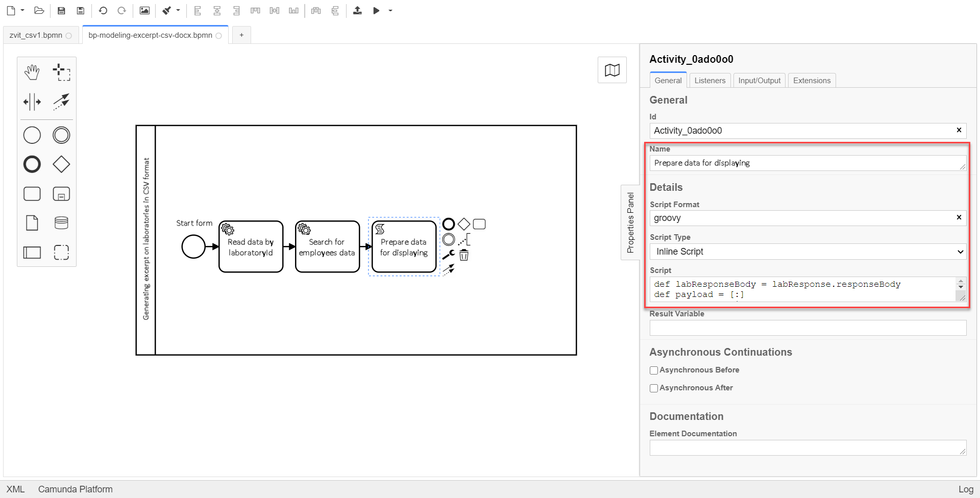
Task: Delete selected task with trash icon
Action: [463, 255]
